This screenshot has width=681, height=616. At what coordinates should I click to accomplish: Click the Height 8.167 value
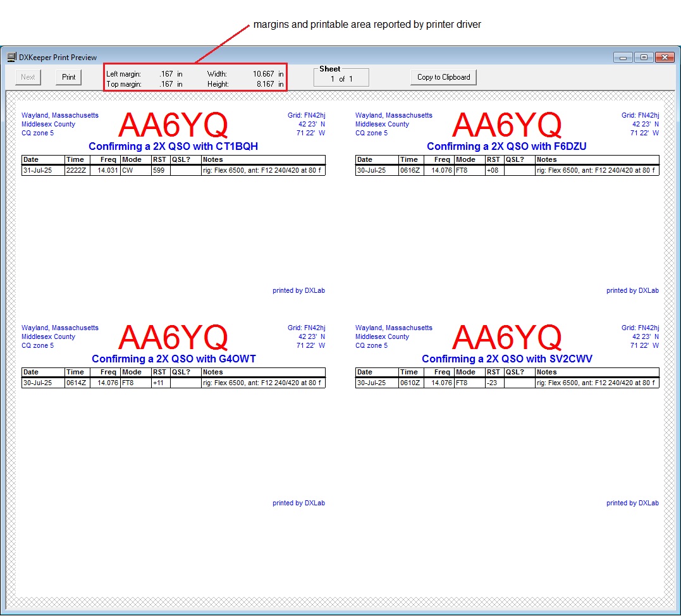tap(266, 84)
